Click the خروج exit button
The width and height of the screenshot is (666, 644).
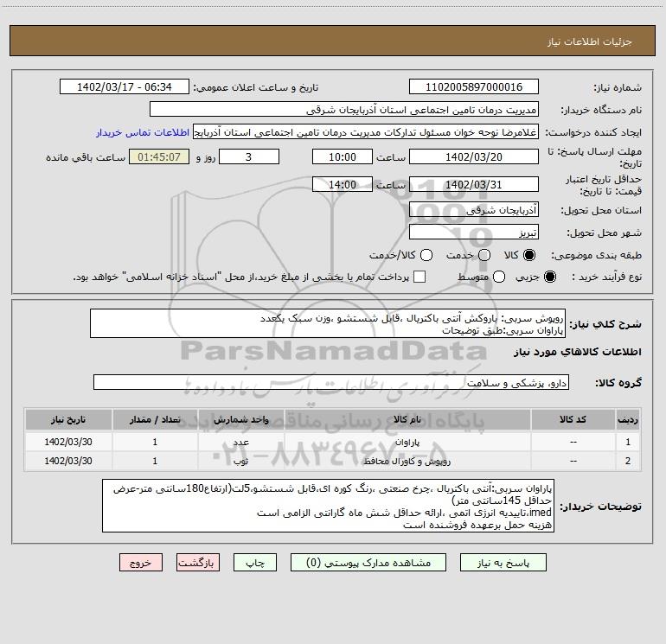pos(141,563)
